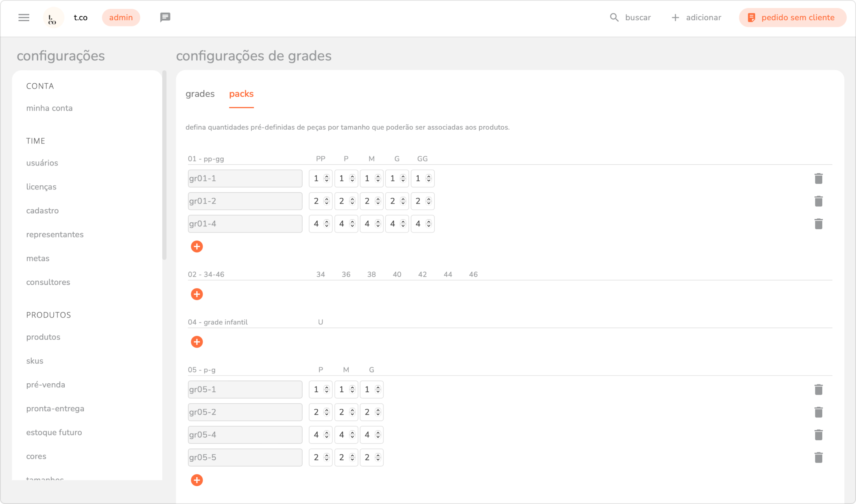This screenshot has width=856, height=504.
Task: Delete the gr01-1 pack with trash icon
Action: coord(819,178)
